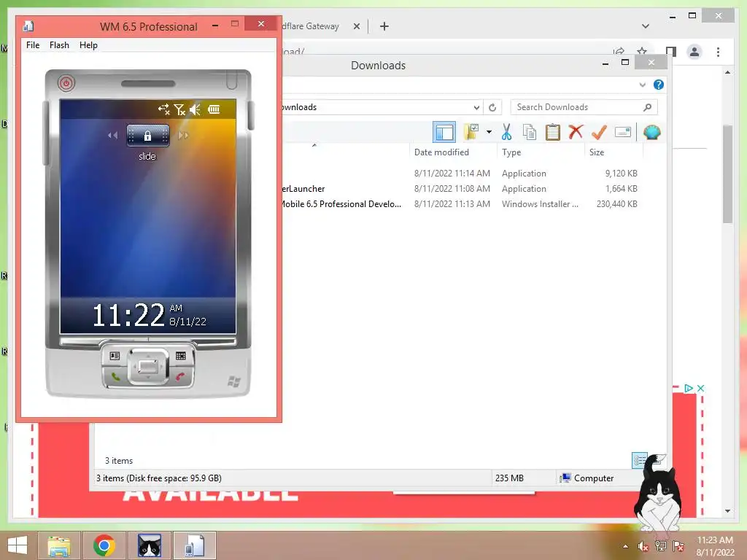Click Chrome share page icon
Image resolution: width=747 pixels, height=560 pixels.
pyautogui.click(x=619, y=51)
